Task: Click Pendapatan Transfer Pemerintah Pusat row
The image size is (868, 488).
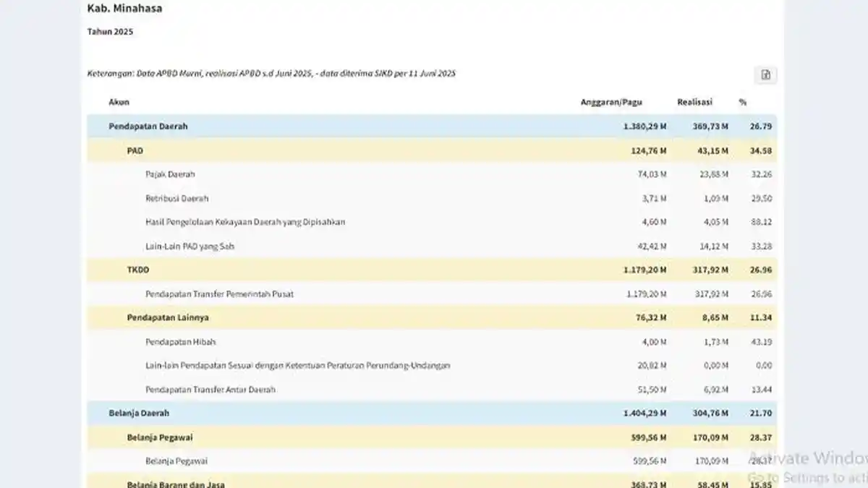Action: pos(432,294)
